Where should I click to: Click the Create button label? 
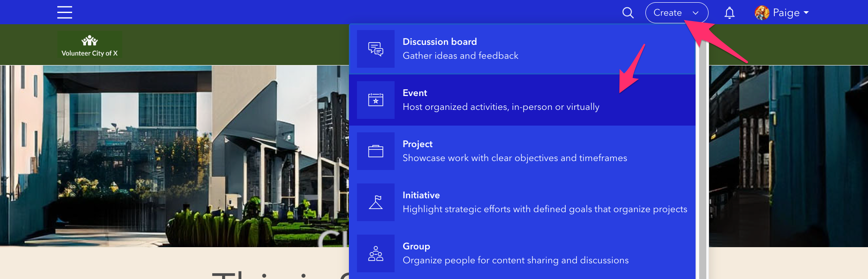pyautogui.click(x=667, y=13)
